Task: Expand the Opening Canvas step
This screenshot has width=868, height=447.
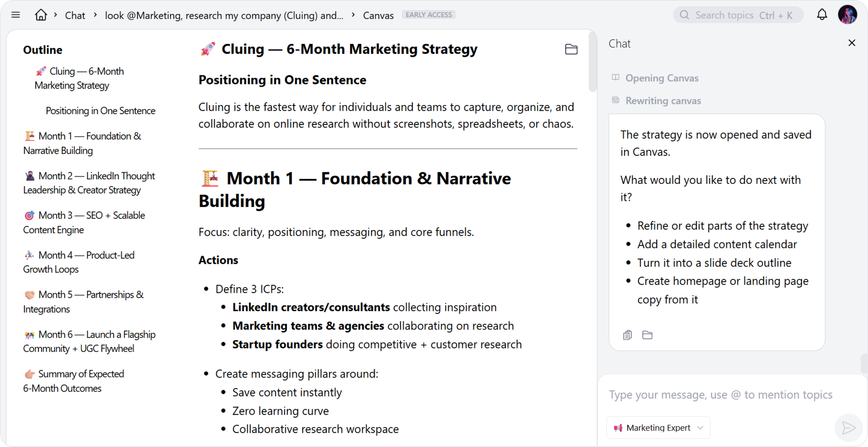Action: point(662,78)
